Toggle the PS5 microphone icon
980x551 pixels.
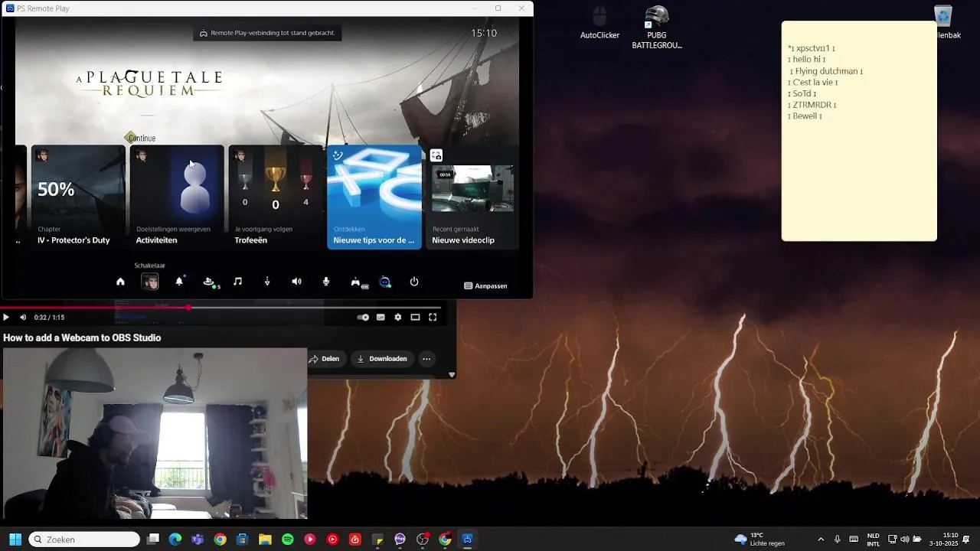326,282
